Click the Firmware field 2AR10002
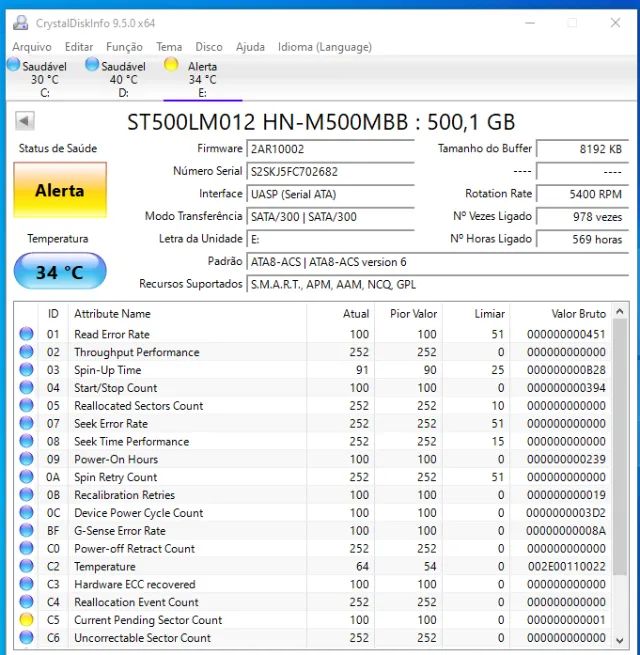 330,149
